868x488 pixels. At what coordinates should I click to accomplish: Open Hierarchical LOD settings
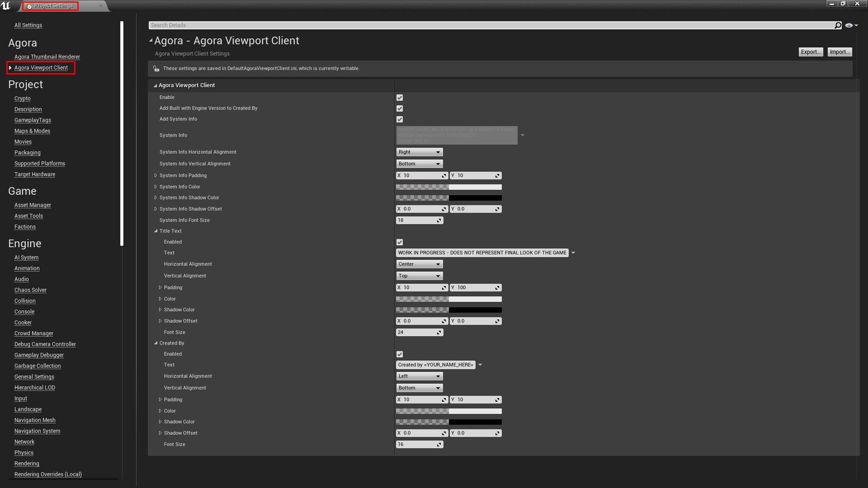click(x=35, y=388)
